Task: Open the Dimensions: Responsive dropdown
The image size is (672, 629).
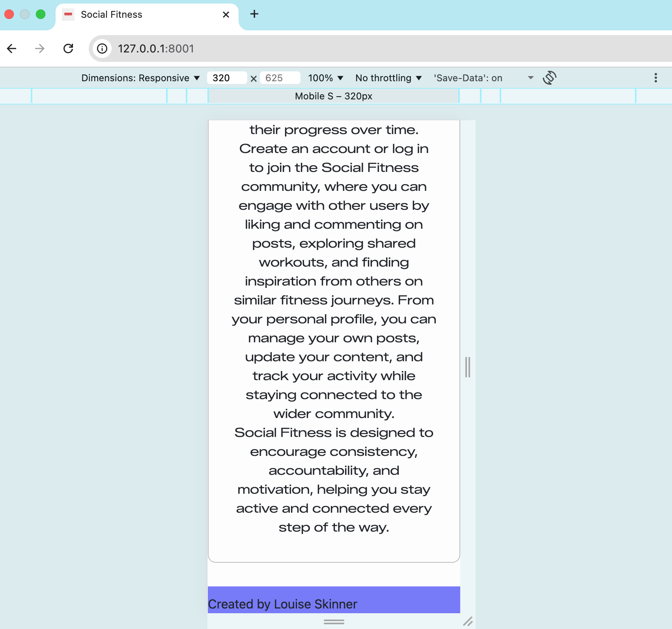Action: [140, 78]
